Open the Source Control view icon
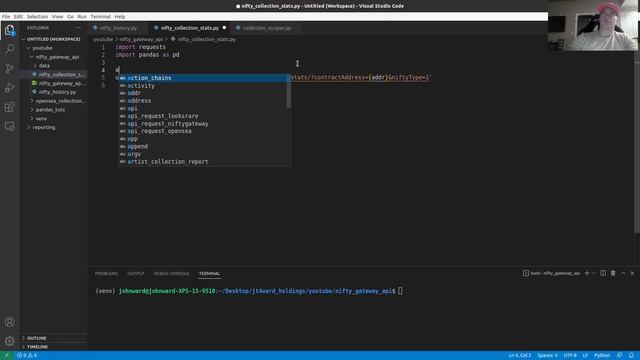 [9, 68]
